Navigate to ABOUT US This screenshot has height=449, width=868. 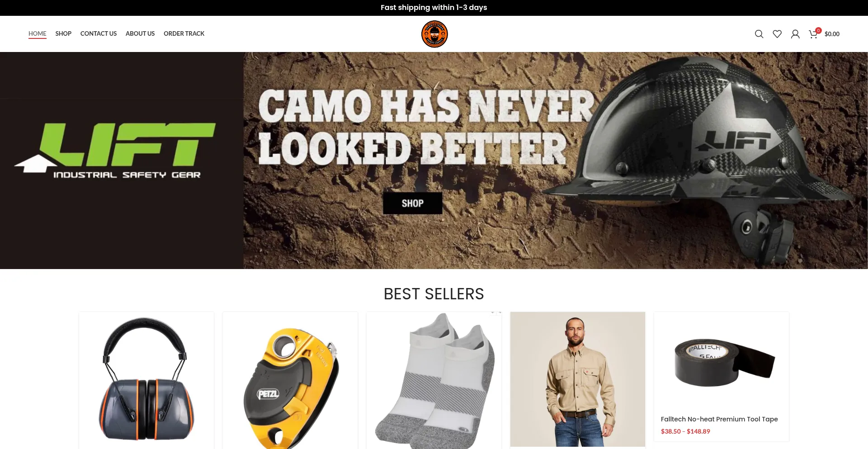(140, 33)
